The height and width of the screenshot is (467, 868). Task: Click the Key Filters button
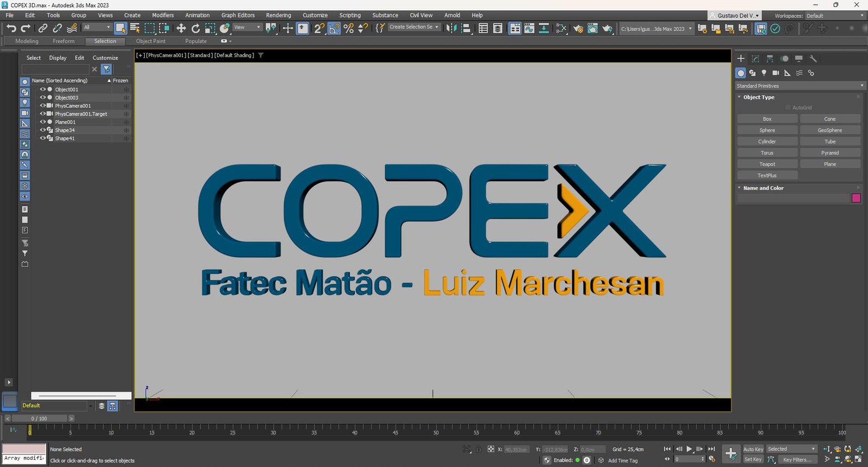pos(797,459)
